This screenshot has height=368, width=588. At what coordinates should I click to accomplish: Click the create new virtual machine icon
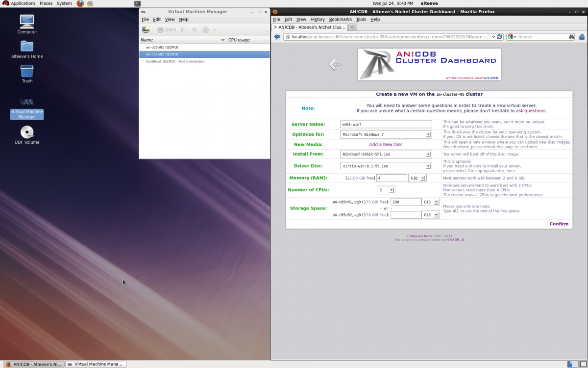[146, 30]
